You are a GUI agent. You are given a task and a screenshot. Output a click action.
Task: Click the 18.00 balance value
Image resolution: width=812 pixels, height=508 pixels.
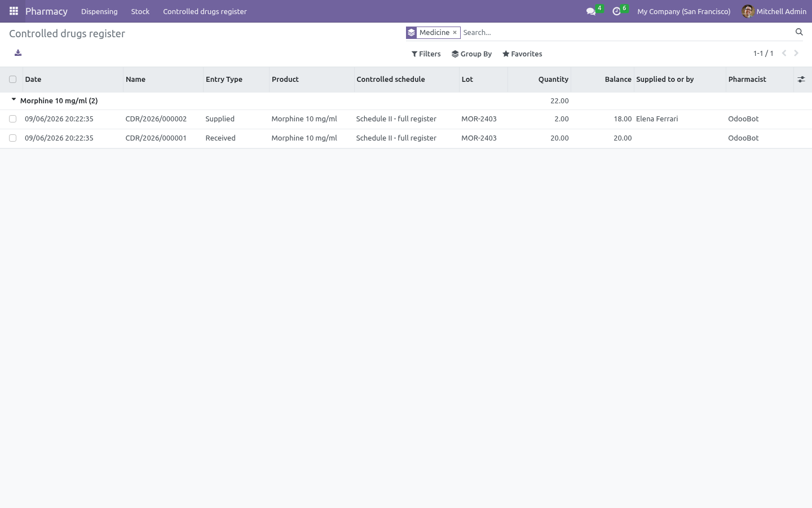coord(623,119)
